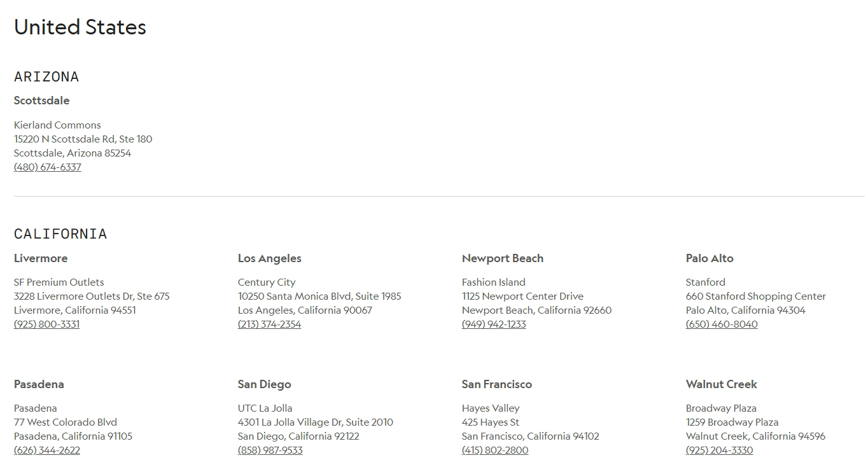Click San Francisco phone link (415) 802-2800
Image resolution: width=868 pixels, height=474 pixels.
pyautogui.click(x=495, y=450)
